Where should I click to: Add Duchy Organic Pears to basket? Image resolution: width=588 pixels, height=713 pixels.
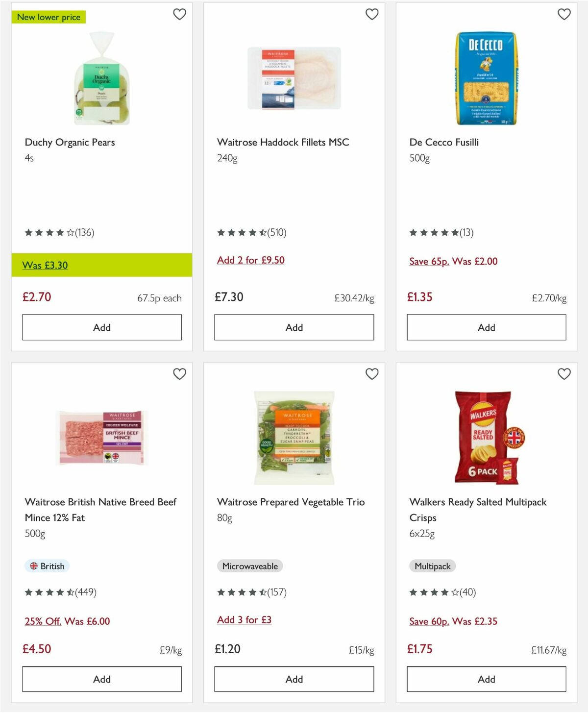(101, 327)
